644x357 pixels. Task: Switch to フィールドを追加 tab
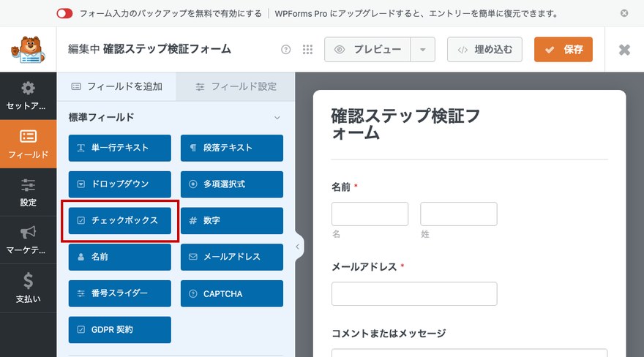pos(116,86)
